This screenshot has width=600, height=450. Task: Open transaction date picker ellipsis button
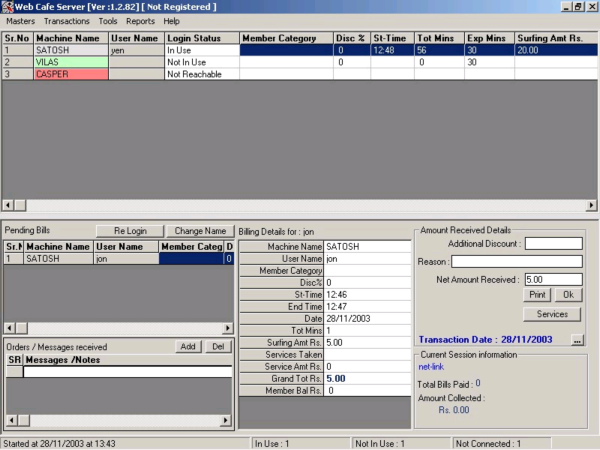coord(576,340)
